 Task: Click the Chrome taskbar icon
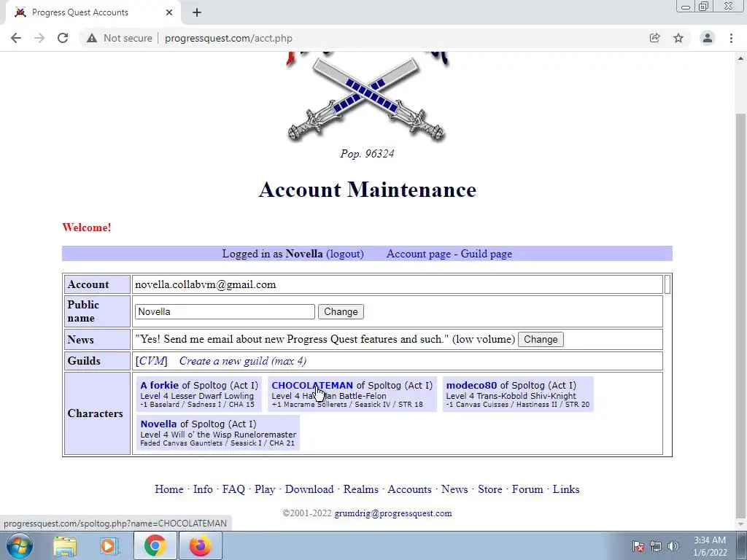(155, 545)
